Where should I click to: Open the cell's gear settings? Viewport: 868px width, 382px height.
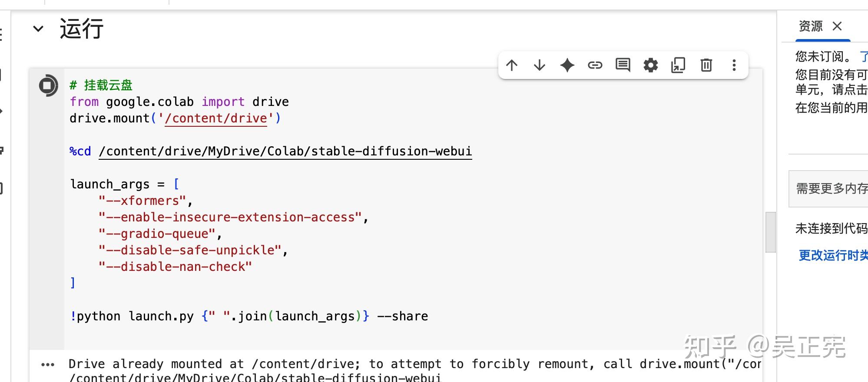coord(651,65)
